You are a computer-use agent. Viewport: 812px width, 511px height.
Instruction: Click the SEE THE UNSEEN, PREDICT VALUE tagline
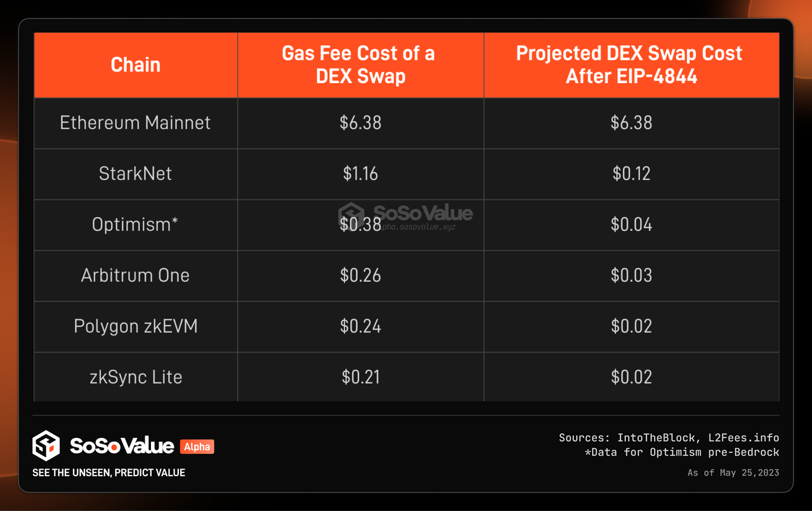click(x=108, y=472)
